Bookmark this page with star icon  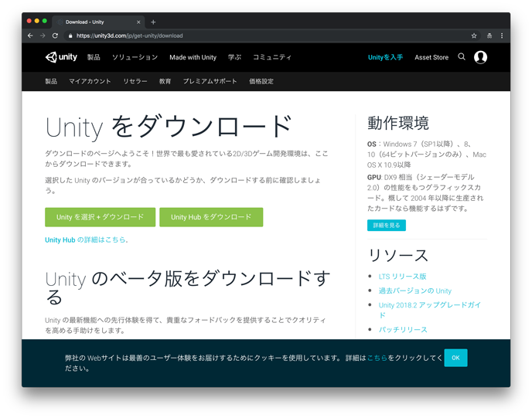(x=474, y=36)
